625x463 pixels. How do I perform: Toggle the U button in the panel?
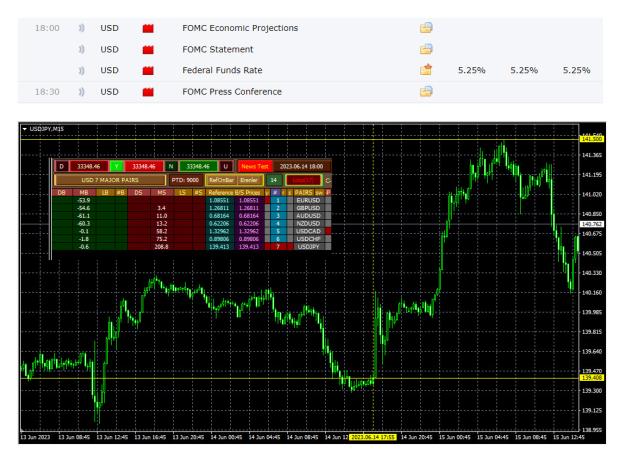(x=226, y=167)
